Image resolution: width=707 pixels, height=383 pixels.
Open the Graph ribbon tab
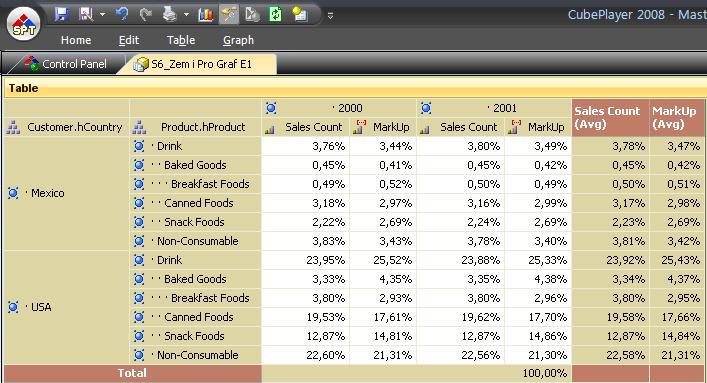tap(238, 40)
